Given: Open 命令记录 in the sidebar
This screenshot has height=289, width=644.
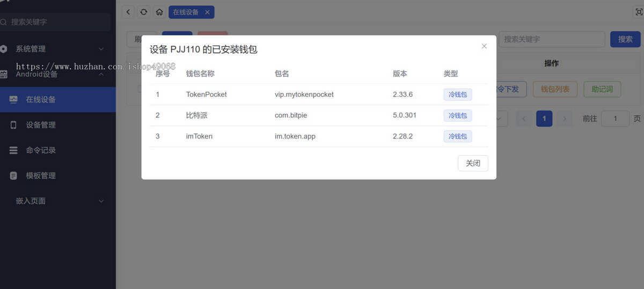Looking at the screenshot, I should coord(58,150).
